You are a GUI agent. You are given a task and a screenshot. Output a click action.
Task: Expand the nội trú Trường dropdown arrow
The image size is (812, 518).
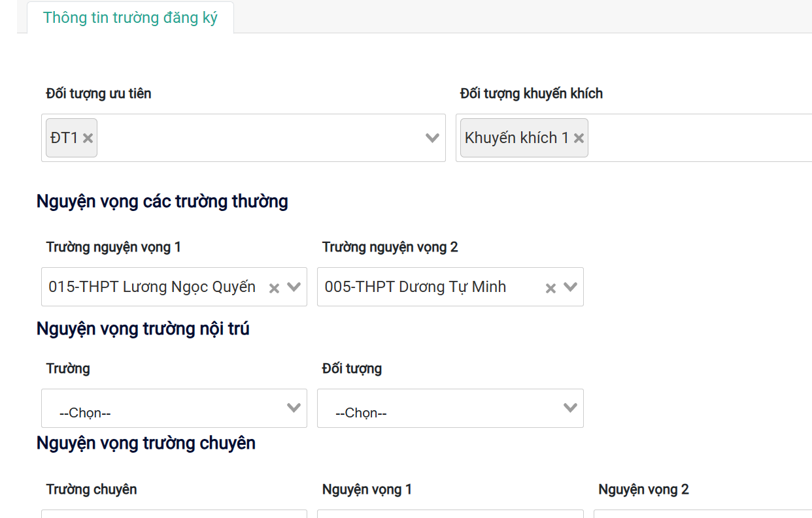coord(294,408)
